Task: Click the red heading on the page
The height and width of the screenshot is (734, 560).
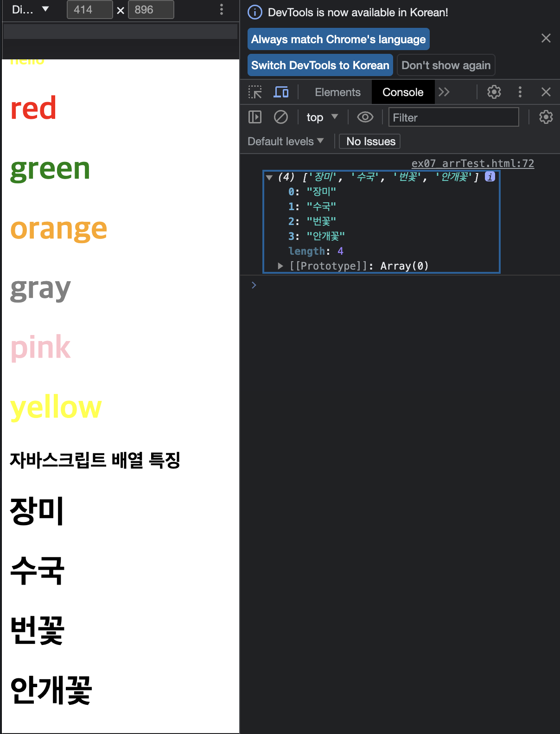Action: click(x=33, y=108)
